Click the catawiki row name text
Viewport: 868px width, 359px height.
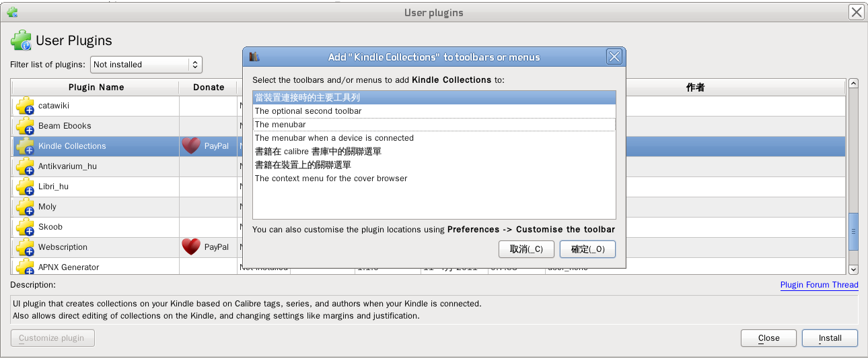[x=54, y=106]
